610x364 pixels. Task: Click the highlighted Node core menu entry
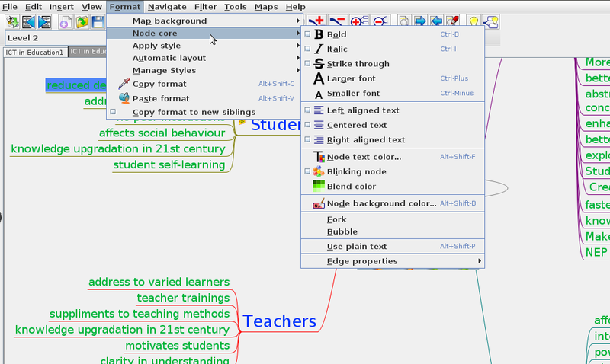coord(204,33)
